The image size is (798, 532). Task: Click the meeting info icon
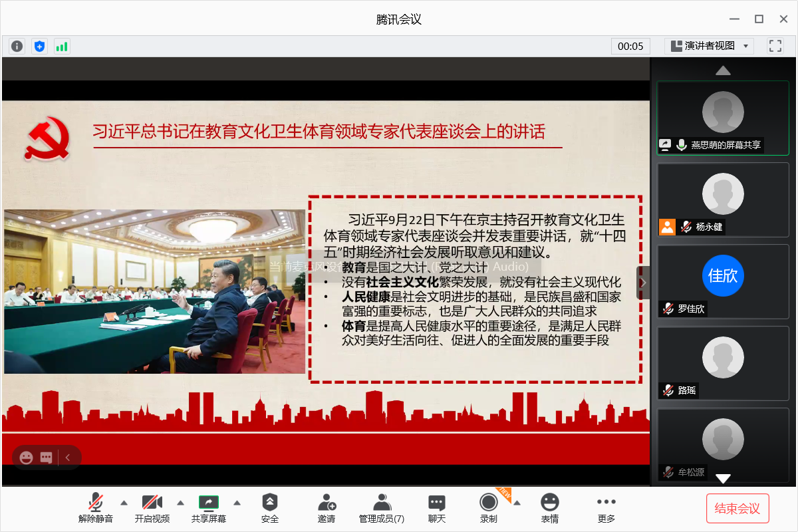click(17, 46)
